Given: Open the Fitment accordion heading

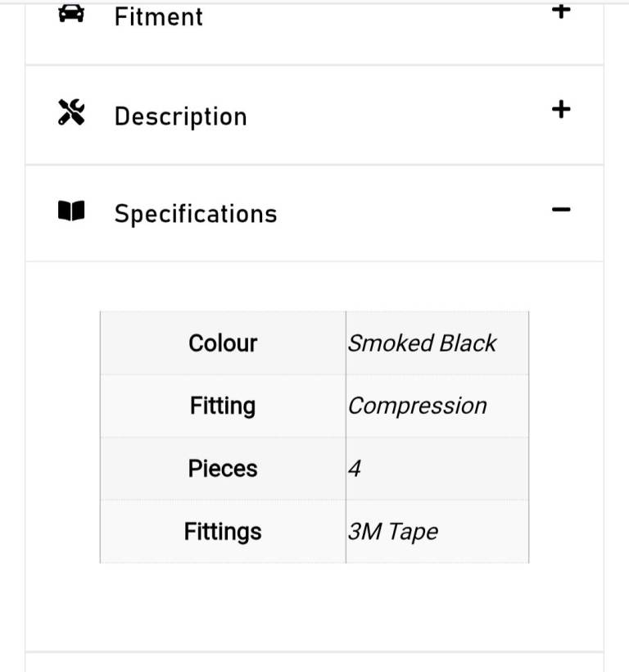Looking at the screenshot, I should tap(158, 16).
